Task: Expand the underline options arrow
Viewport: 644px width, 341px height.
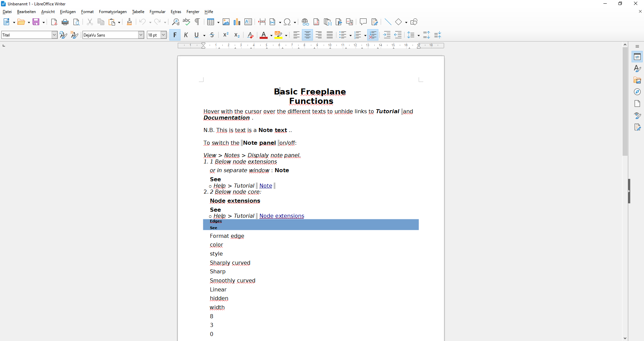Action: point(204,35)
